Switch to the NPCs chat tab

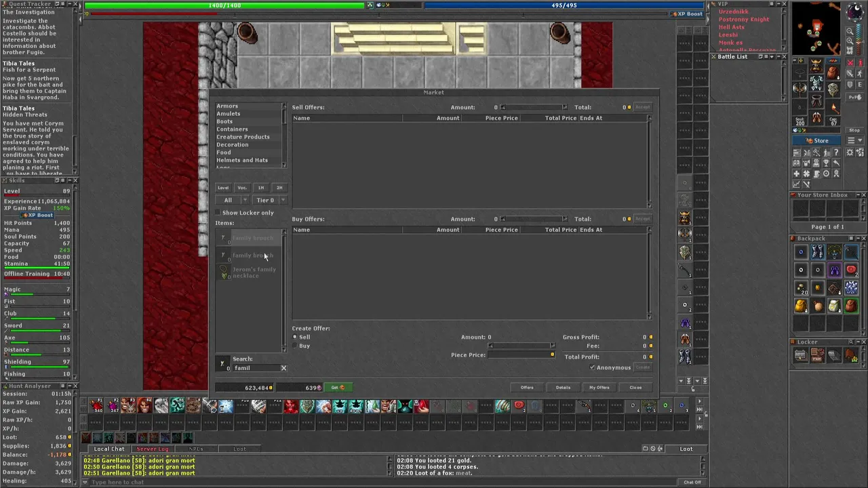[x=196, y=449]
